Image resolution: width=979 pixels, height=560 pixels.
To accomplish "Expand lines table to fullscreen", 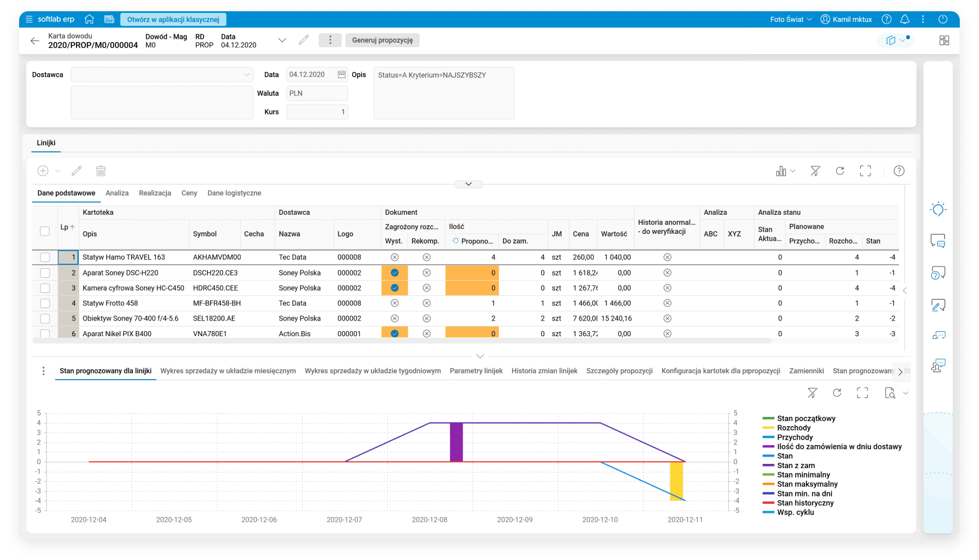I will [x=865, y=171].
